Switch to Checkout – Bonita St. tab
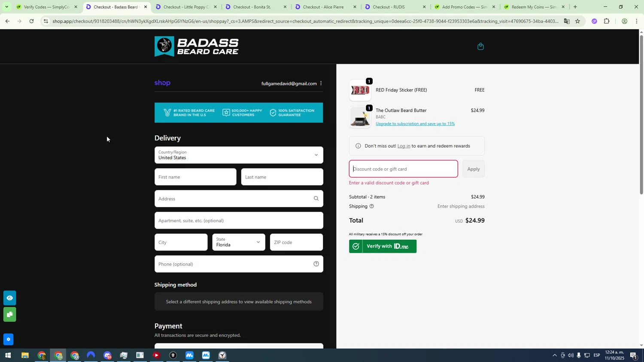Image resolution: width=644 pixels, height=362 pixels. 256,7
